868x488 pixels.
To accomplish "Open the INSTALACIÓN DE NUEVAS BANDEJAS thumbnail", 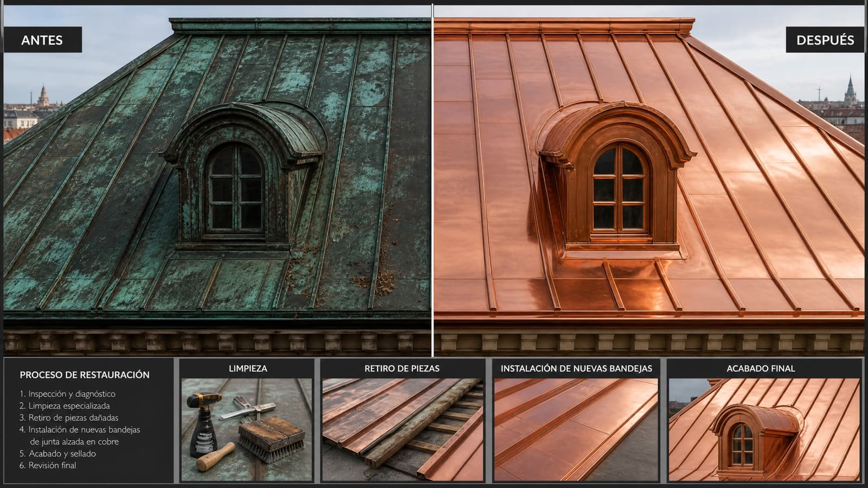I will [576, 429].
